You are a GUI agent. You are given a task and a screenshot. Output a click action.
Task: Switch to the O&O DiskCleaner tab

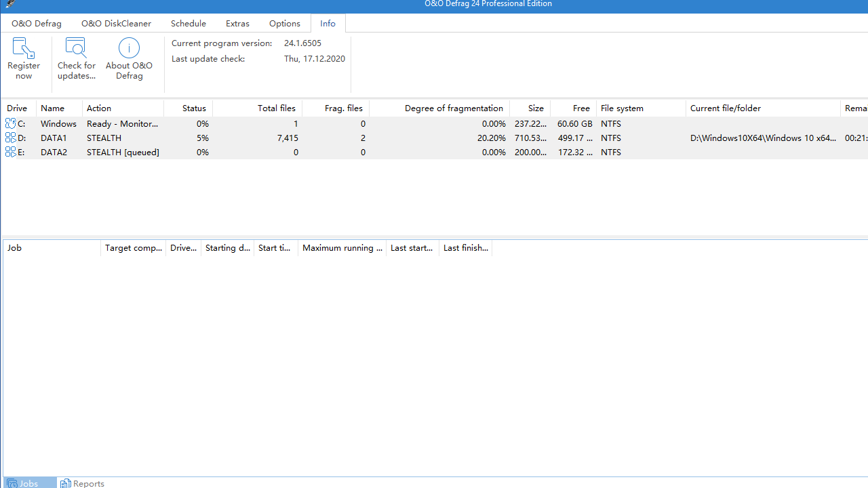coord(116,23)
